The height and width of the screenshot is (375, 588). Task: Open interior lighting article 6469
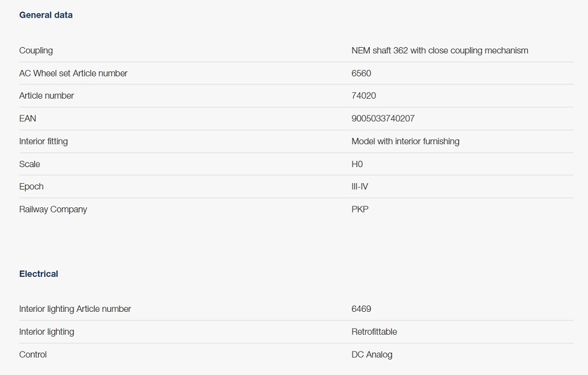(x=361, y=309)
